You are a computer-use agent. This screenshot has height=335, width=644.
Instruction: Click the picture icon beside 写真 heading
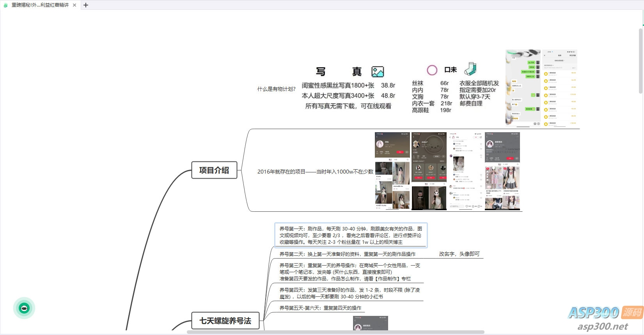pyautogui.click(x=378, y=71)
